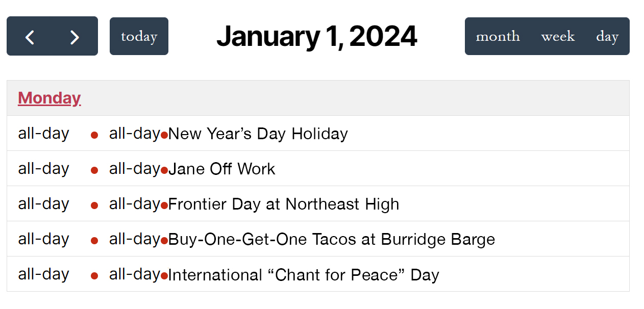Switch to week view
This screenshot has width=644, height=309.
[x=558, y=37]
